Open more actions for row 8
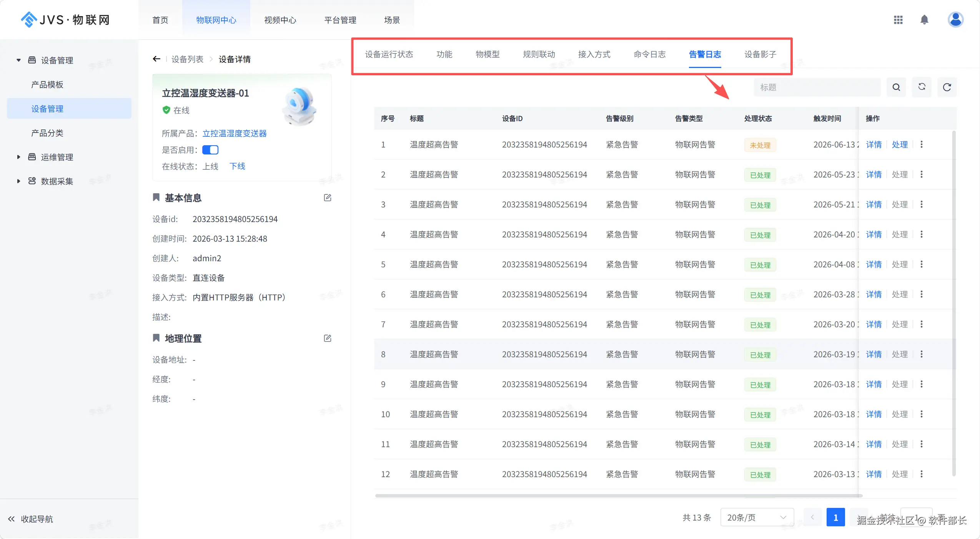 pyautogui.click(x=922, y=354)
